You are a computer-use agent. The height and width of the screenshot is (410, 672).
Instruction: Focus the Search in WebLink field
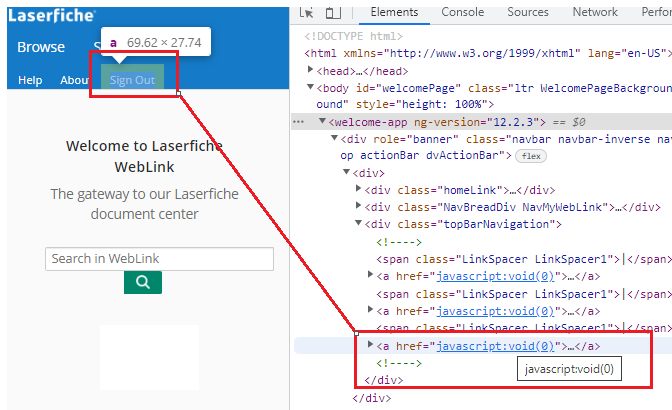tap(159, 259)
